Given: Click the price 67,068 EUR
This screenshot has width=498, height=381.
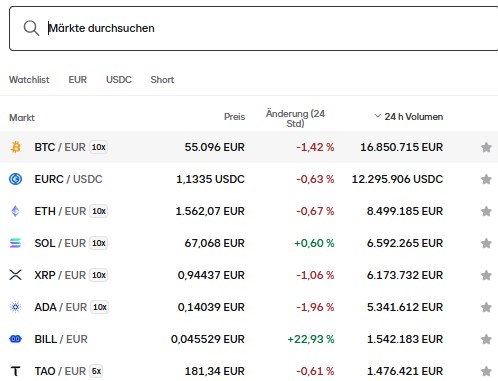Looking at the screenshot, I should [215, 243].
